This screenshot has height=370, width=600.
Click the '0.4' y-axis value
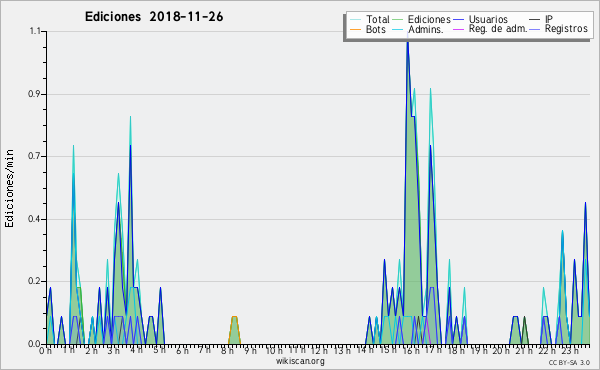[x=34, y=219]
